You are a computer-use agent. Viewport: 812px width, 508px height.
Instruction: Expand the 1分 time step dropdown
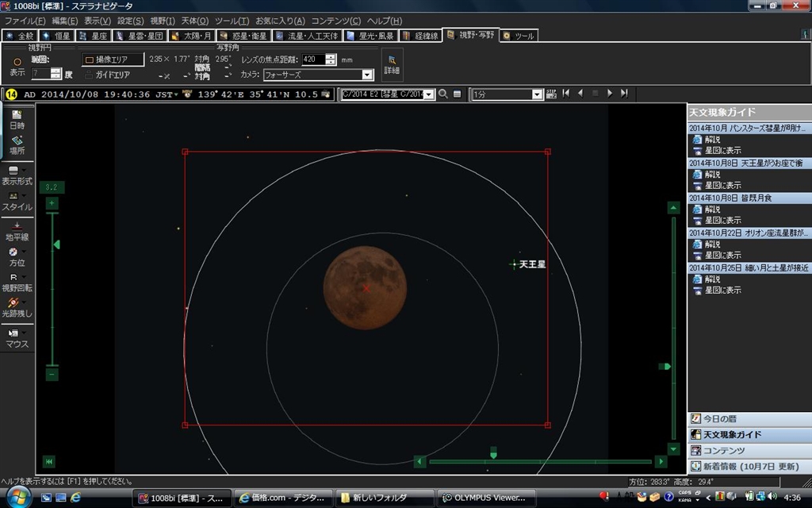click(x=537, y=94)
